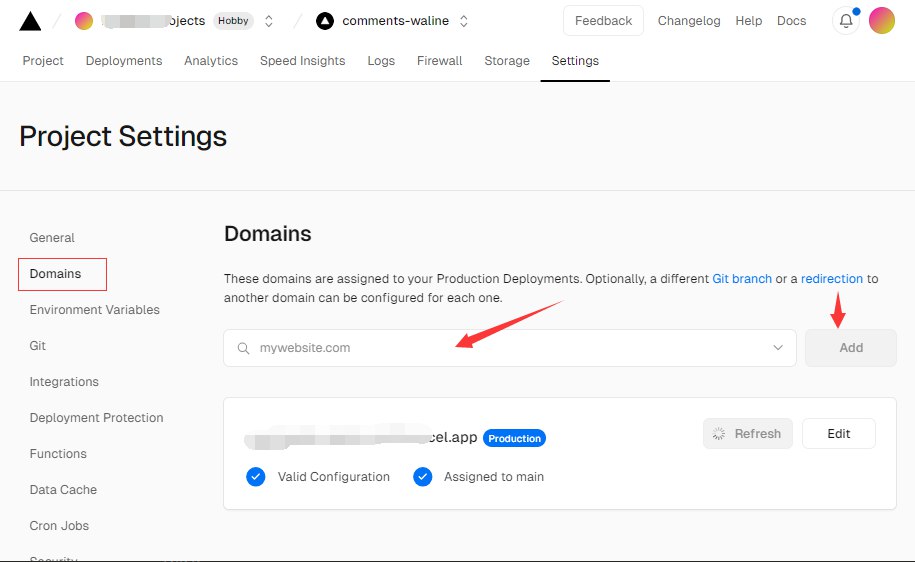Follow the Git branch link
This screenshot has height=562, width=915.
pos(742,279)
